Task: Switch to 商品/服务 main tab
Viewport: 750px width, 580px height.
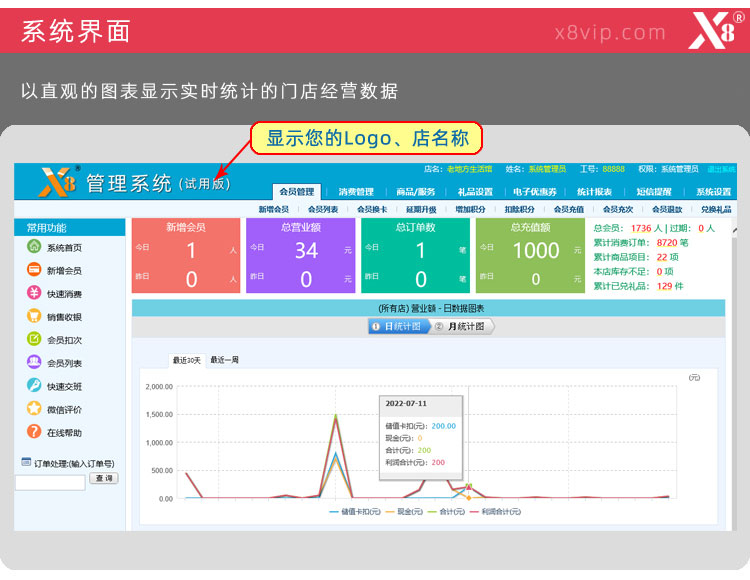Action: tap(415, 192)
